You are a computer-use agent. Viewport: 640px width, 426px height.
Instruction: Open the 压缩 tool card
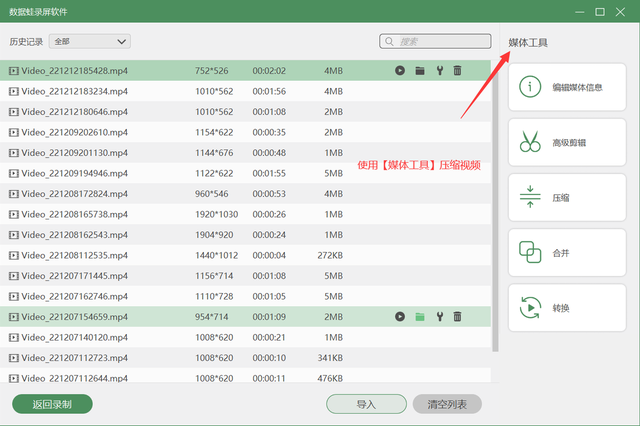pos(567,197)
